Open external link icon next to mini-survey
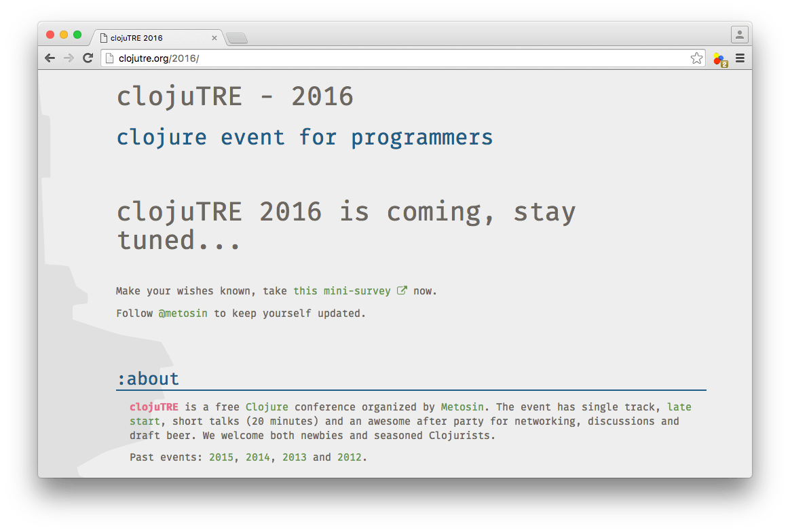Viewport: 790px width, 532px height. click(402, 290)
